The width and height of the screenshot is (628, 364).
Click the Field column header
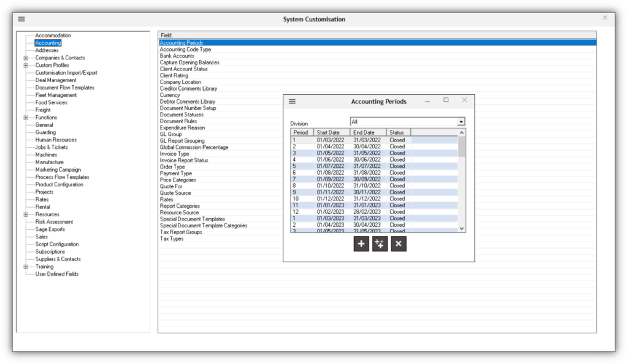377,35
